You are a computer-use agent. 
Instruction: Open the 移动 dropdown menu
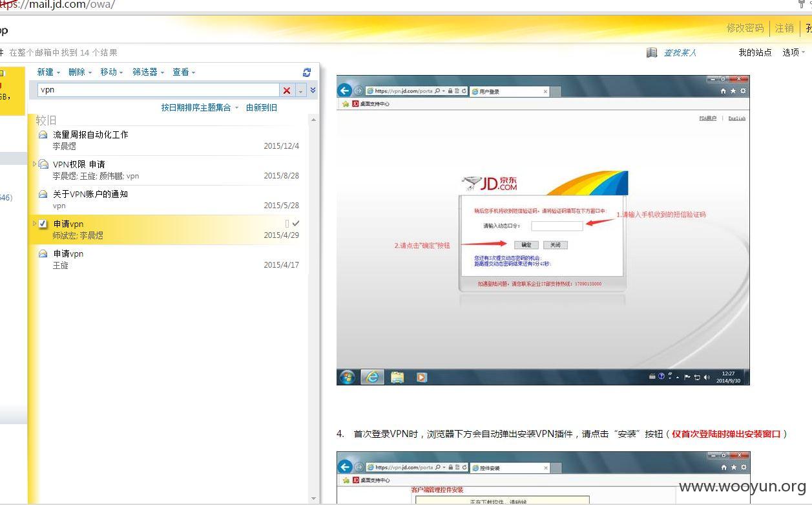click(x=112, y=72)
